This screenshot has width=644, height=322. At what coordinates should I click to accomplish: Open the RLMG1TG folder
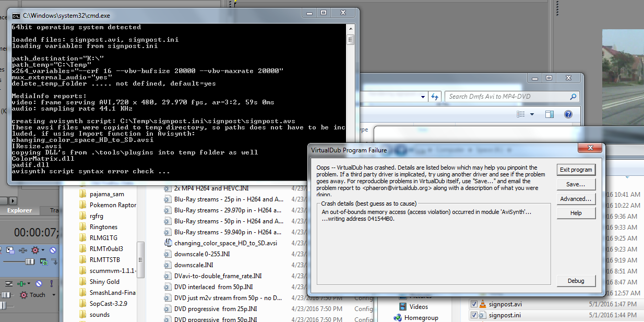(x=103, y=238)
